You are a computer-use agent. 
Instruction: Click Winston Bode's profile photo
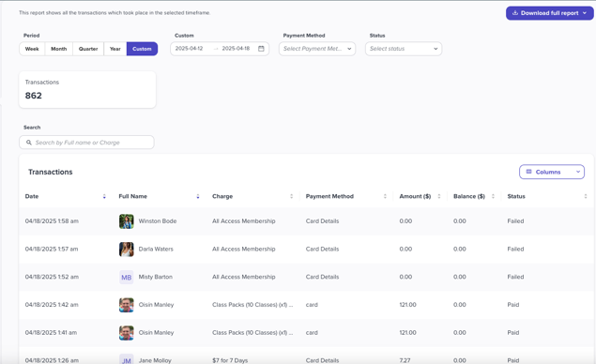point(126,221)
